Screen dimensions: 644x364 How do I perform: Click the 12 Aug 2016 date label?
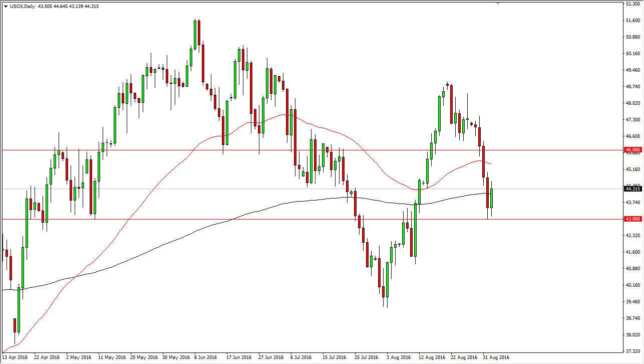pos(433,358)
